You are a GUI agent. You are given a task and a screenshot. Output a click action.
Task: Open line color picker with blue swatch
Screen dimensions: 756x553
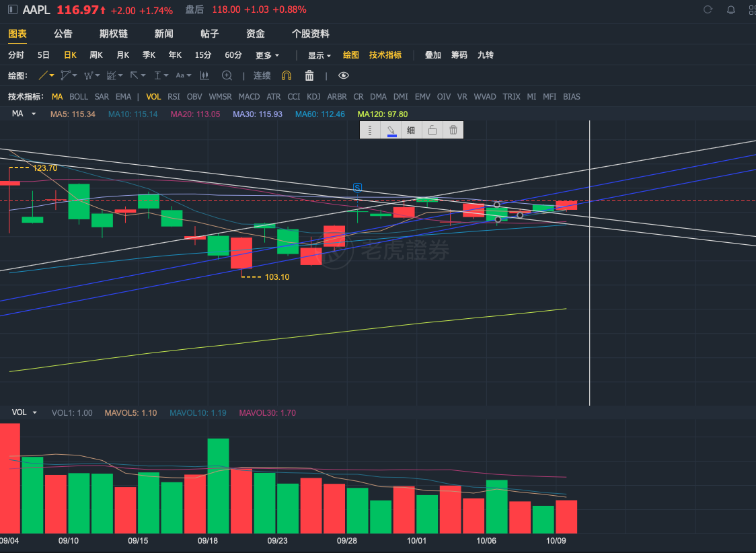[391, 130]
